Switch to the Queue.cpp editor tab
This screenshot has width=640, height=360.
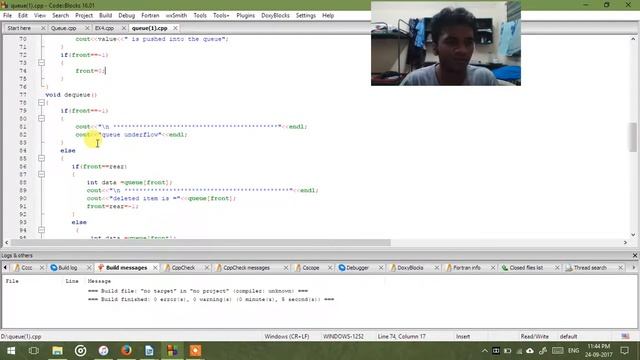pos(64,28)
